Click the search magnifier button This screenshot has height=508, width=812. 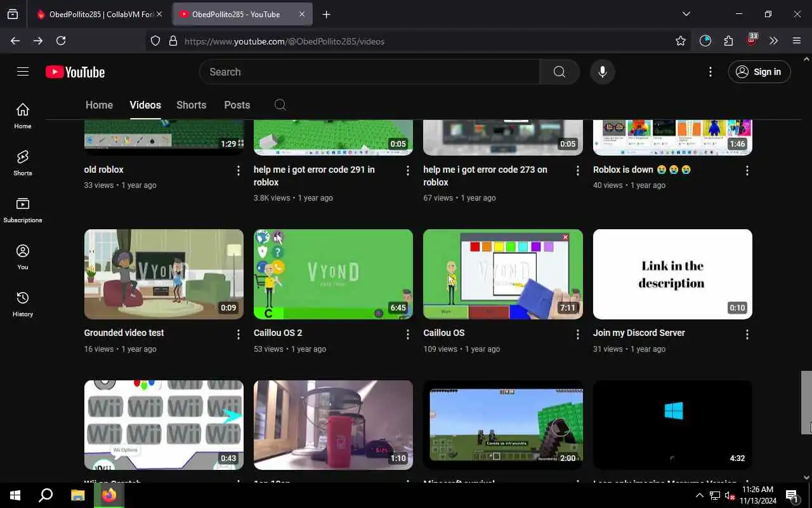(x=559, y=72)
